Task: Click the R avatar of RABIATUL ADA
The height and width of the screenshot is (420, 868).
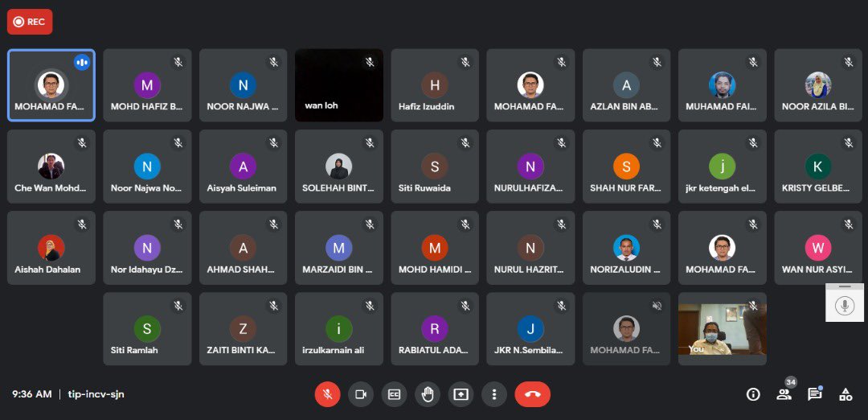Action: (x=435, y=328)
